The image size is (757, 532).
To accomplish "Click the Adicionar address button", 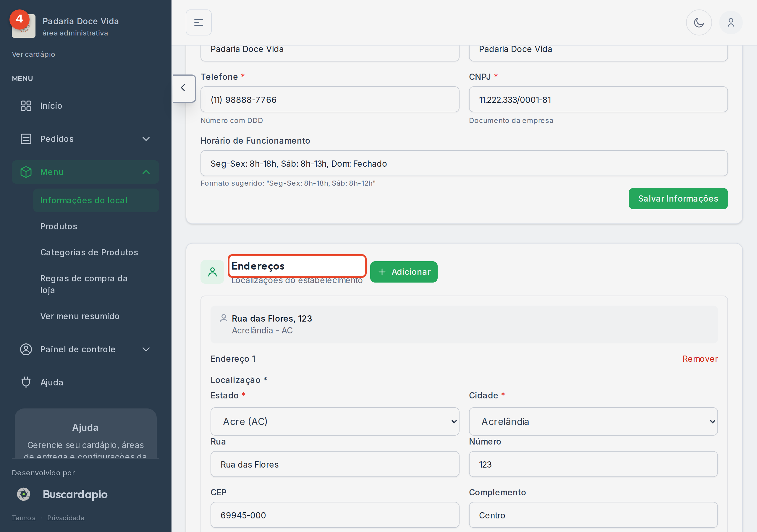I will tap(404, 272).
